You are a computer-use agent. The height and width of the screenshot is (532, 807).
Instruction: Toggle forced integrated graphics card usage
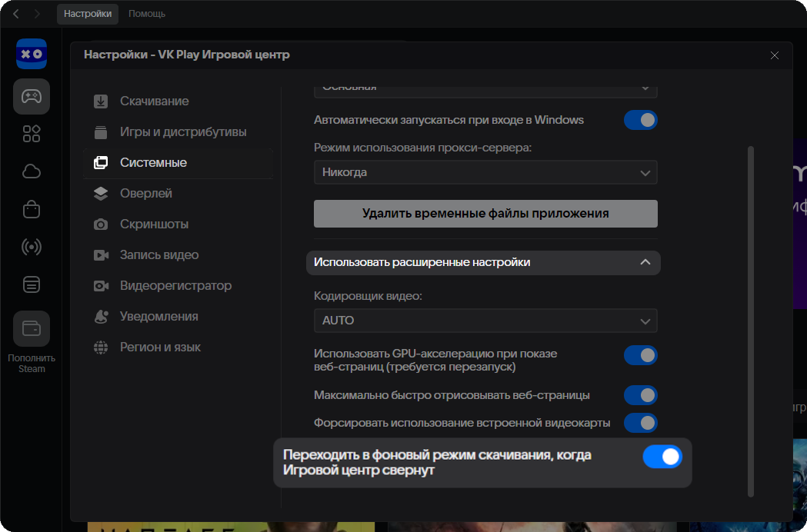click(x=640, y=423)
